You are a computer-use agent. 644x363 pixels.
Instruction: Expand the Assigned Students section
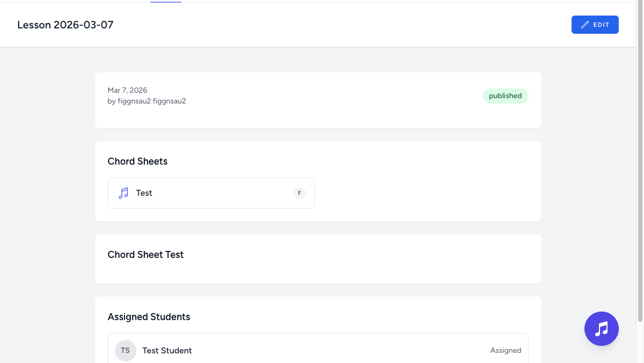click(x=149, y=316)
